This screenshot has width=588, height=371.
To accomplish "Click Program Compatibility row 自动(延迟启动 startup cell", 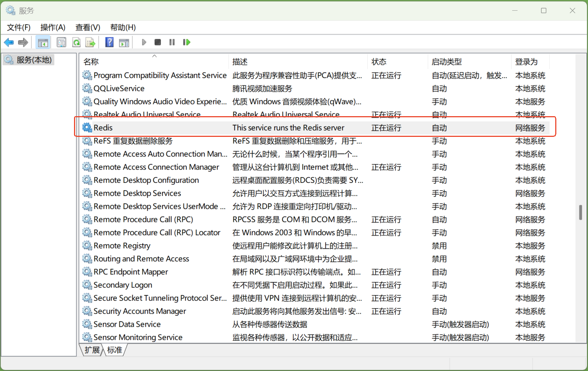I will (469, 75).
